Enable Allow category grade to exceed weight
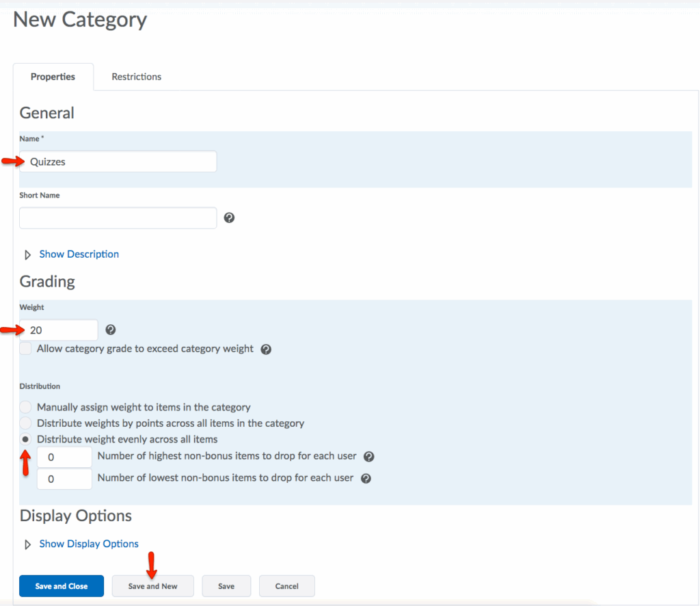Screen dimensions: 700x606 (26, 349)
